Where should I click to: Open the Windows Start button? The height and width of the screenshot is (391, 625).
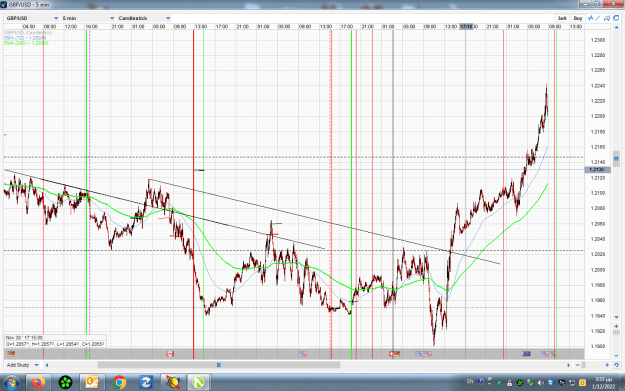pyautogui.click(x=12, y=383)
